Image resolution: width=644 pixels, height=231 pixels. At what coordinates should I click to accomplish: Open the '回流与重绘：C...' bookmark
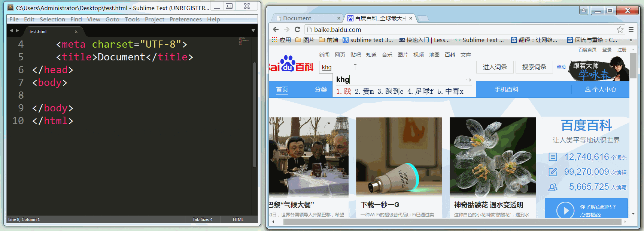click(592, 40)
